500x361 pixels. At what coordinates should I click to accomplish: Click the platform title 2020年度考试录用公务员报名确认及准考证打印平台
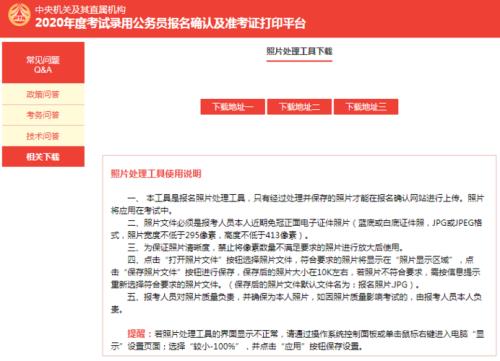click(x=170, y=23)
